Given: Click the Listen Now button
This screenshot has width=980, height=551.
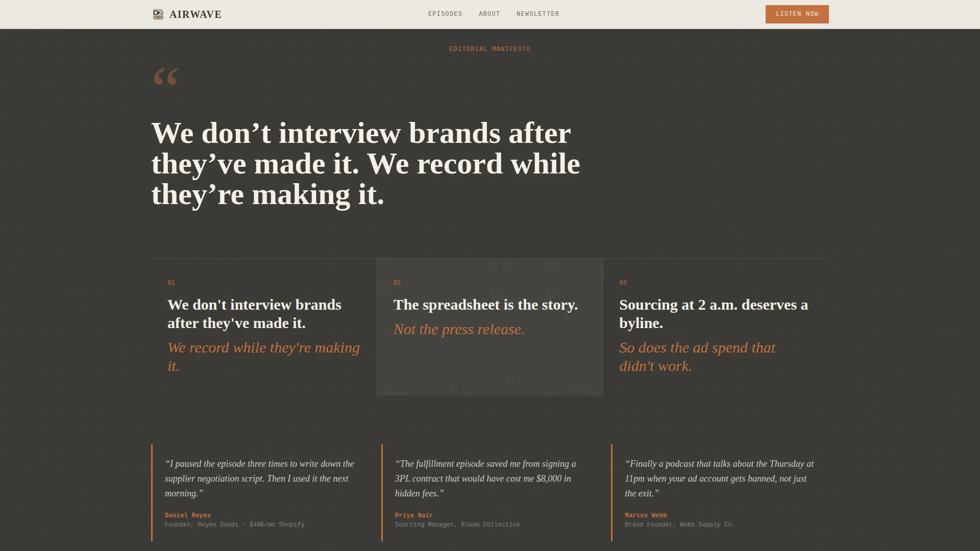Looking at the screenshot, I should coord(797,14).
